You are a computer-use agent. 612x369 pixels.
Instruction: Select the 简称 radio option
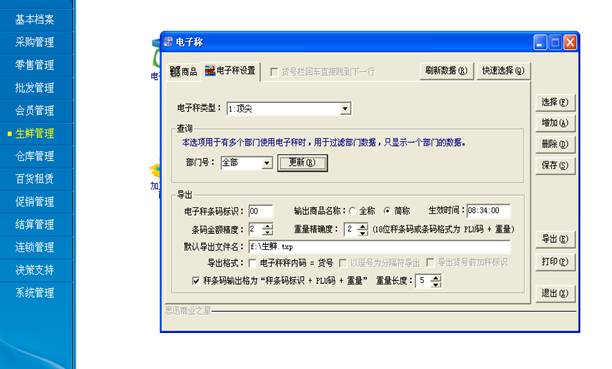pos(387,211)
